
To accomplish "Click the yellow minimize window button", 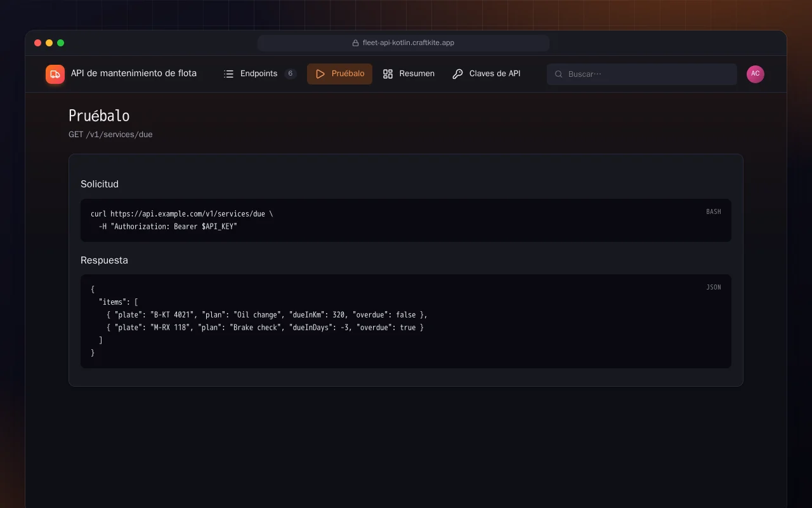I will click(49, 43).
